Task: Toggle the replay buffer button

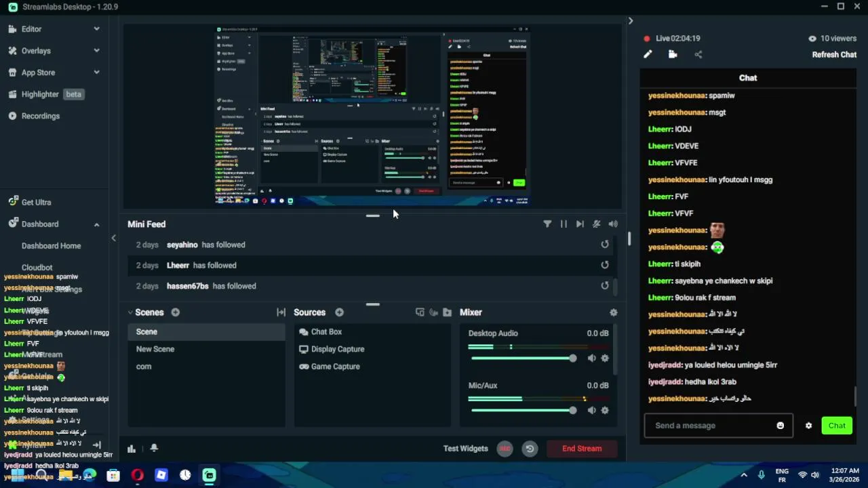Action: click(x=530, y=449)
